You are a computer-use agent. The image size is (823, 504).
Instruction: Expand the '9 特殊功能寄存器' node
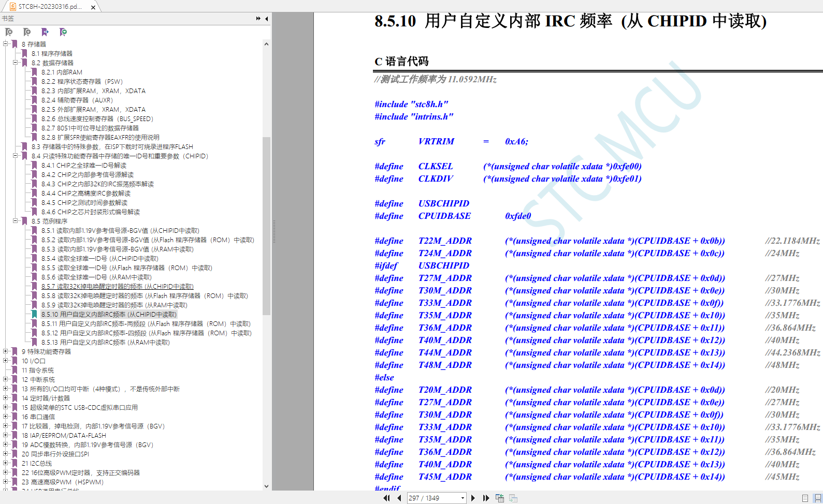[5, 351]
